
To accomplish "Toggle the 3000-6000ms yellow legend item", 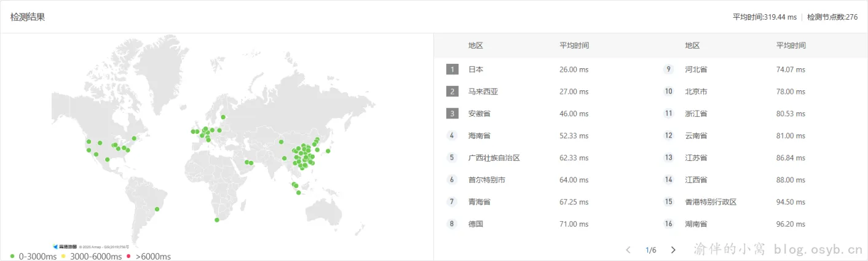I will (92, 256).
